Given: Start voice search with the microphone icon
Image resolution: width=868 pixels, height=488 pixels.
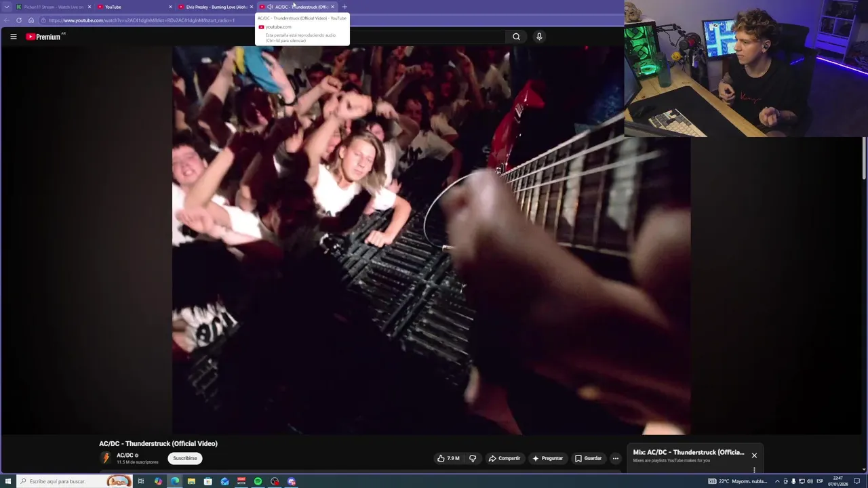Looking at the screenshot, I should (x=539, y=37).
